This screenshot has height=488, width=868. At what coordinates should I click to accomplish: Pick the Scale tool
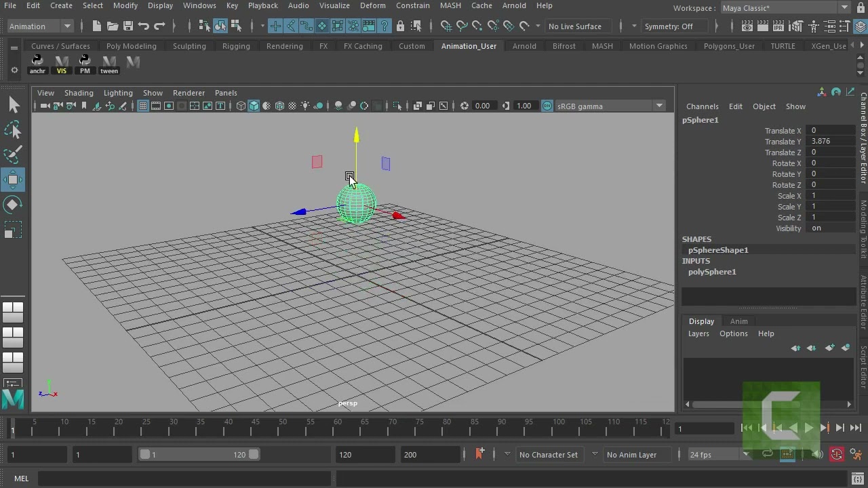pyautogui.click(x=13, y=230)
